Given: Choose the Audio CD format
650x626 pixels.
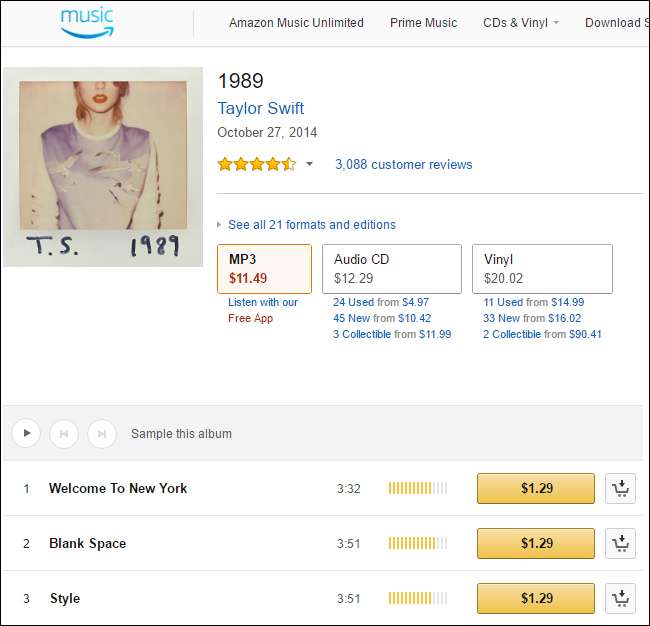Looking at the screenshot, I should pos(391,268).
